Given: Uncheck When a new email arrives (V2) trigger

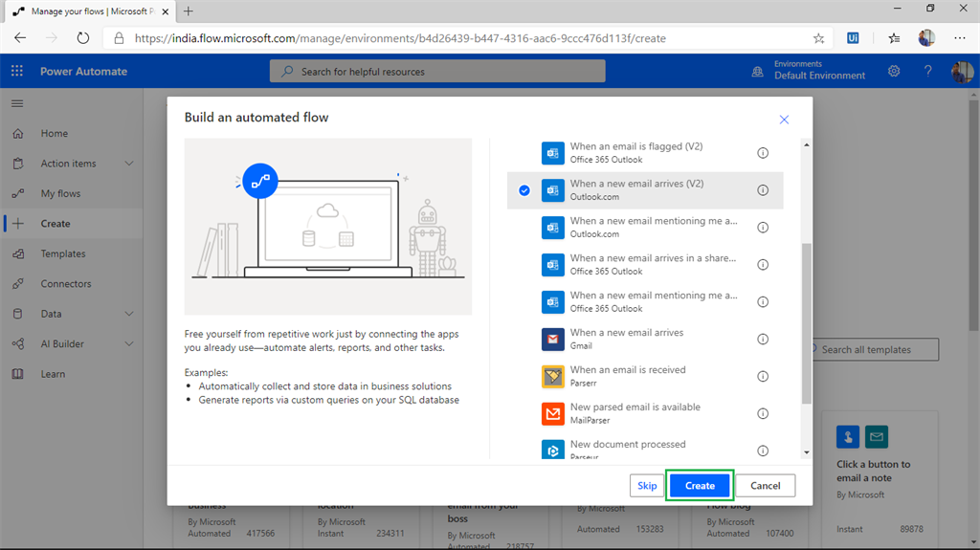Looking at the screenshot, I should (524, 190).
